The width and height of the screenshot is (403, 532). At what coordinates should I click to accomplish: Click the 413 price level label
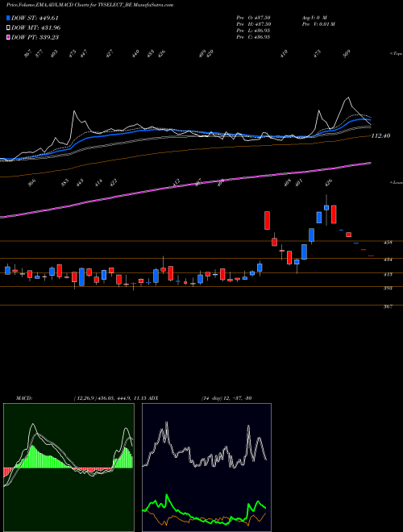[388, 274]
